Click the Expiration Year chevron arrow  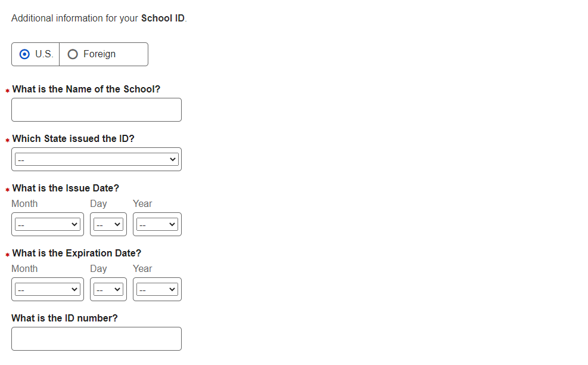pos(172,289)
